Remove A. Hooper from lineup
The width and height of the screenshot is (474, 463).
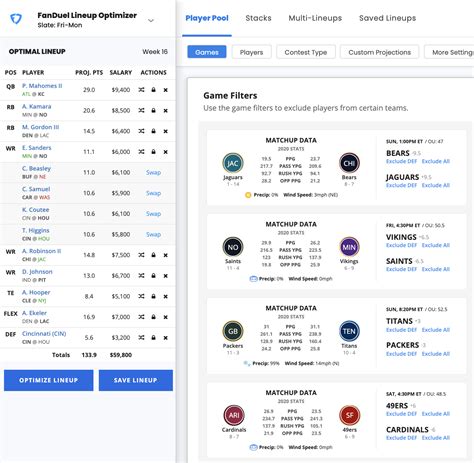tap(165, 297)
